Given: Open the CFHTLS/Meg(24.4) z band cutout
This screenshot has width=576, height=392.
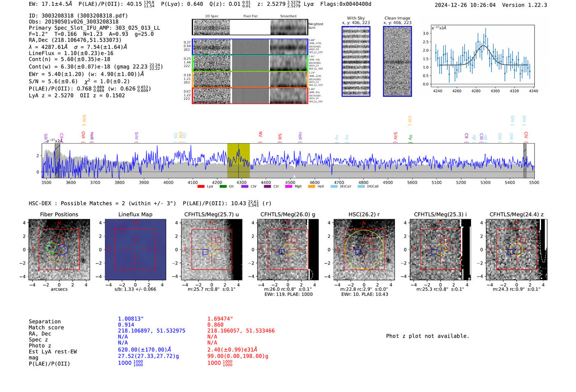Looking at the screenshot, I should pos(517,250).
